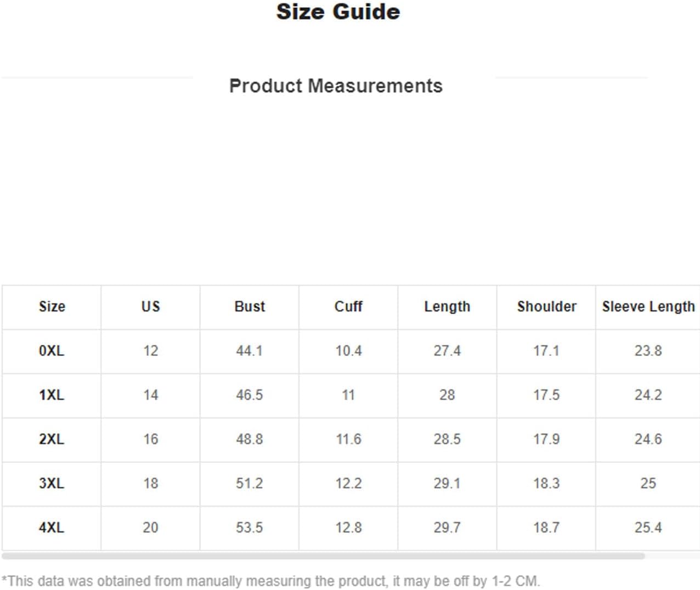The image size is (700, 590).
Task: Select the Shoulder column header
Action: pyautogui.click(x=546, y=307)
